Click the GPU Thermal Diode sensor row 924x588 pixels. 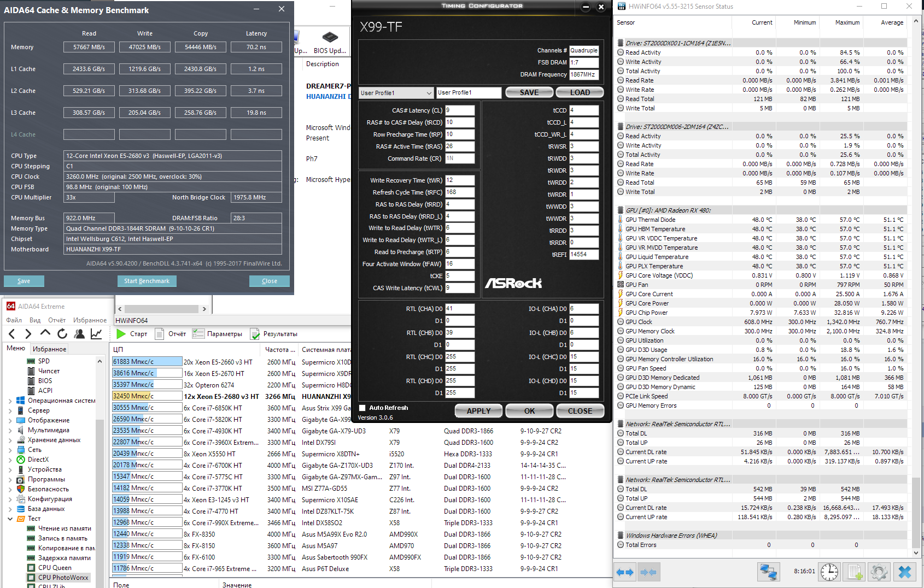(x=762, y=220)
